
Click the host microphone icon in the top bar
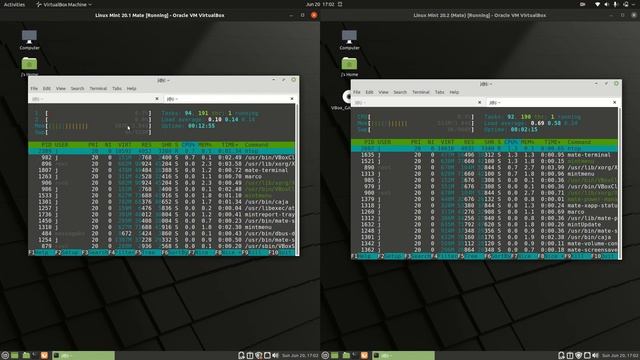[x=616, y=4]
